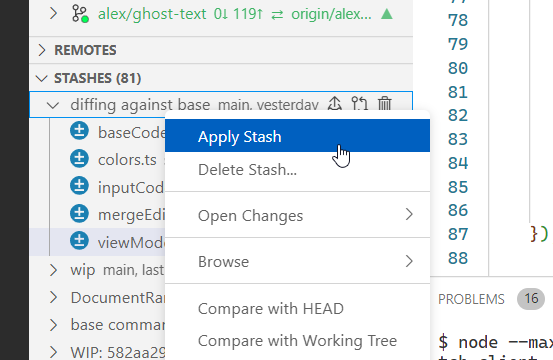Expand the alex/ghost-text branch row
The image size is (553, 360).
pos(53,13)
